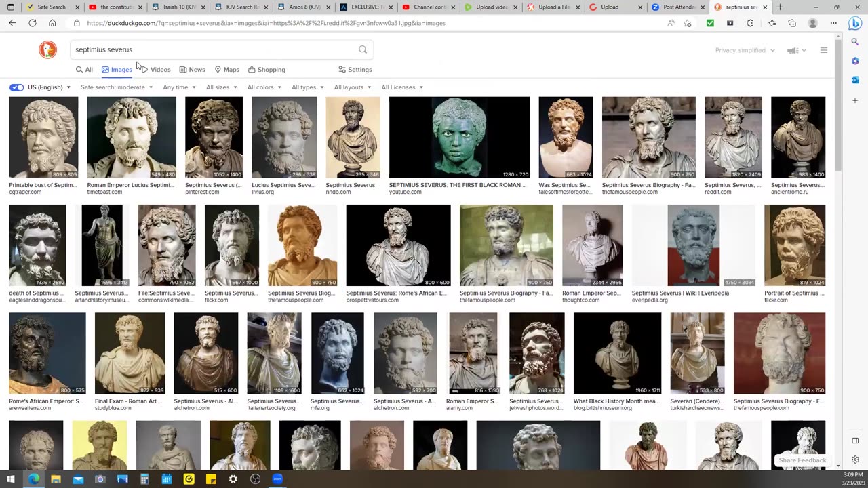The image size is (868, 488).
Task: Open search Settings menu
Action: point(355,70)
